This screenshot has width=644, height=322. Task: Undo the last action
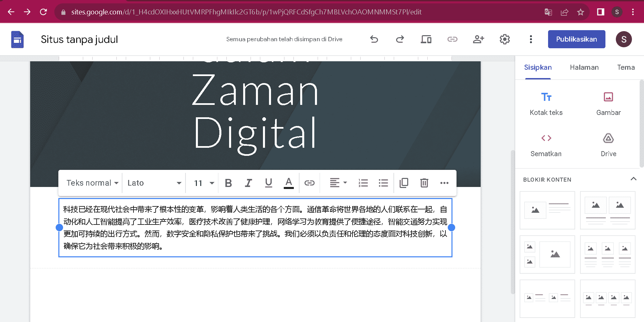[x=374, y=40]
